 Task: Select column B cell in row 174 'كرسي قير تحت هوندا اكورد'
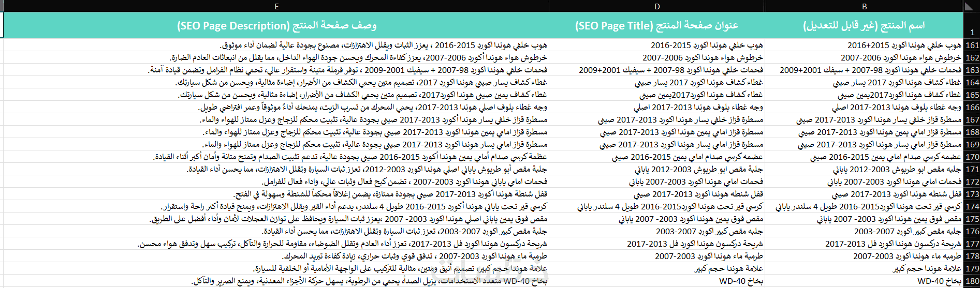click(865, 206)
